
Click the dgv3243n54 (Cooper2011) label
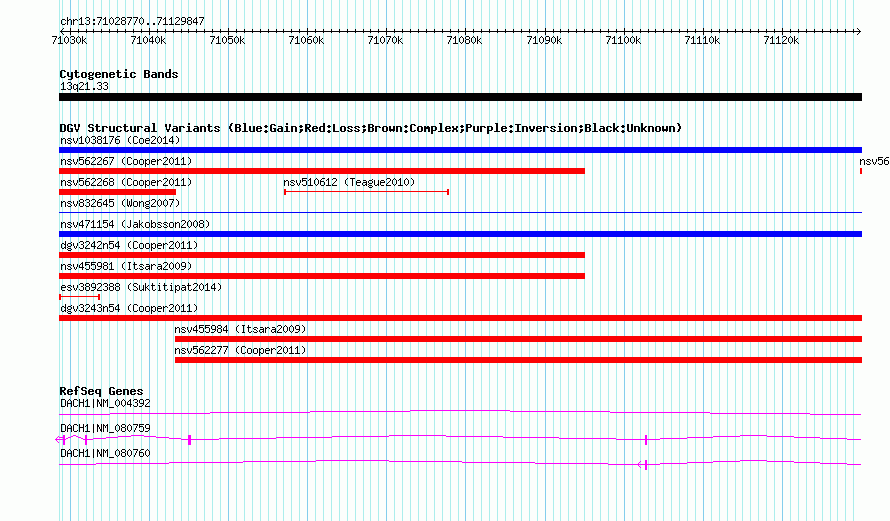pyautogui.click(x=129, y=308)
